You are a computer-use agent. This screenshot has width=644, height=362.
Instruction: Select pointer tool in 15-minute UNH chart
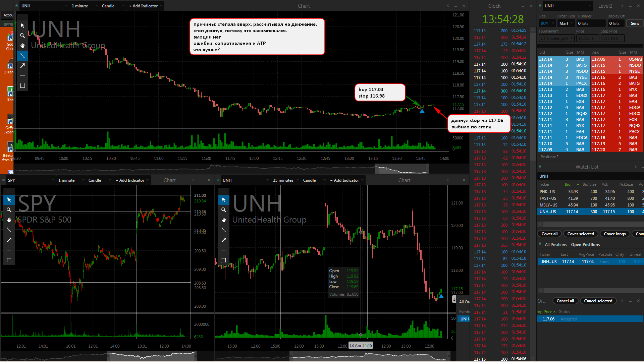224,200
